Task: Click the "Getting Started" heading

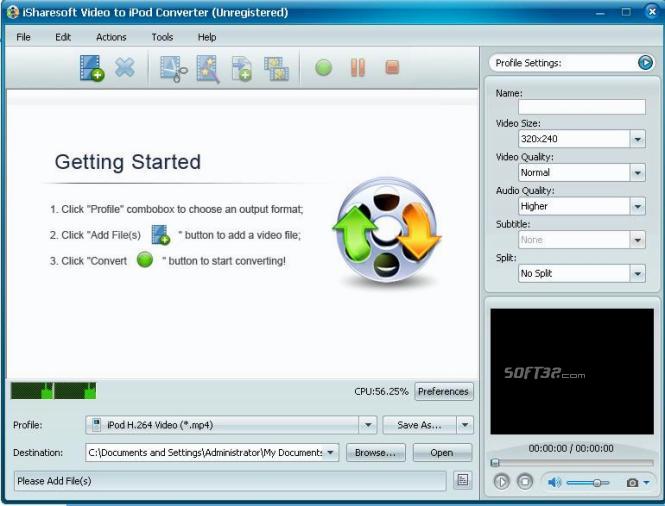Action: coord(128,162)
